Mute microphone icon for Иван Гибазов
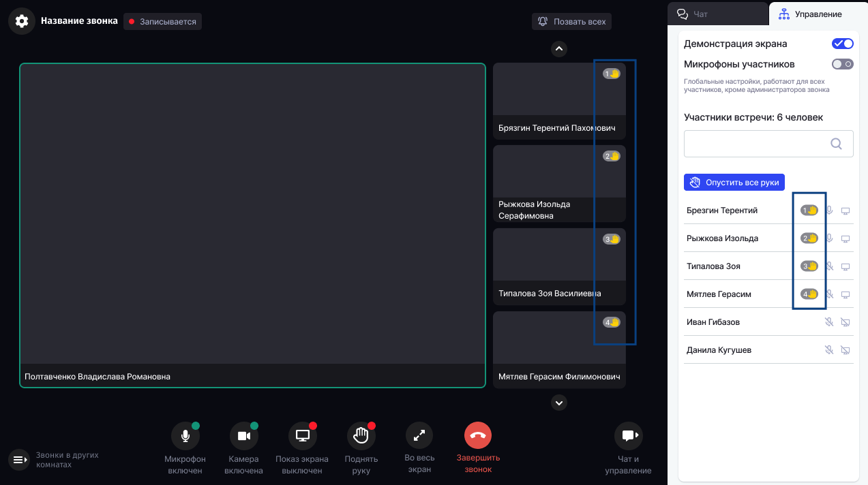The width and height of the screenshot is (868, 485). [x=829, y=322]
